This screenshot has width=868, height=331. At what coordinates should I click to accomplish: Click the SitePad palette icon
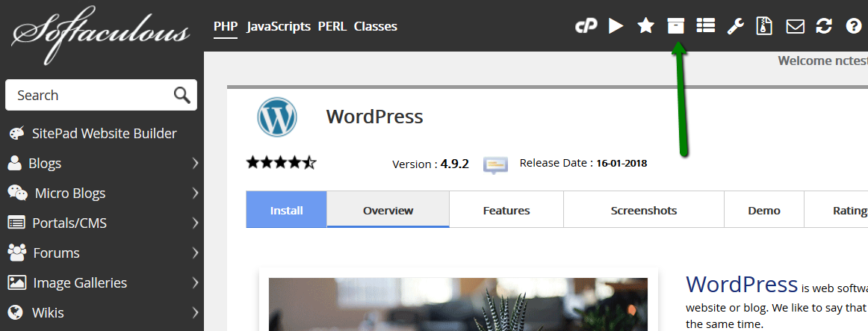(16, 134)
